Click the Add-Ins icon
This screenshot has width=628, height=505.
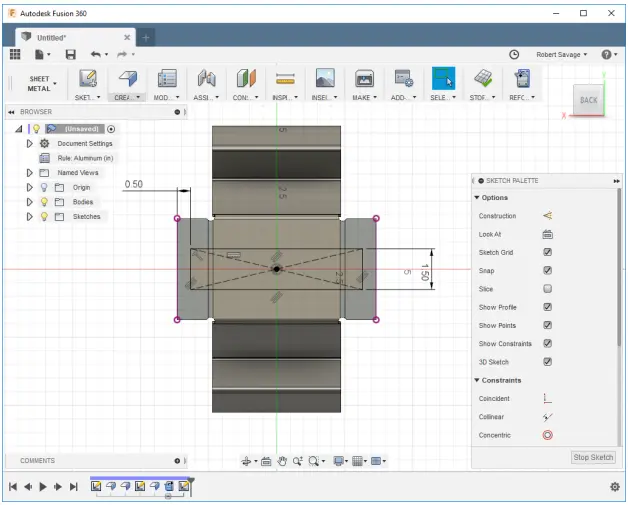(404, 78)
